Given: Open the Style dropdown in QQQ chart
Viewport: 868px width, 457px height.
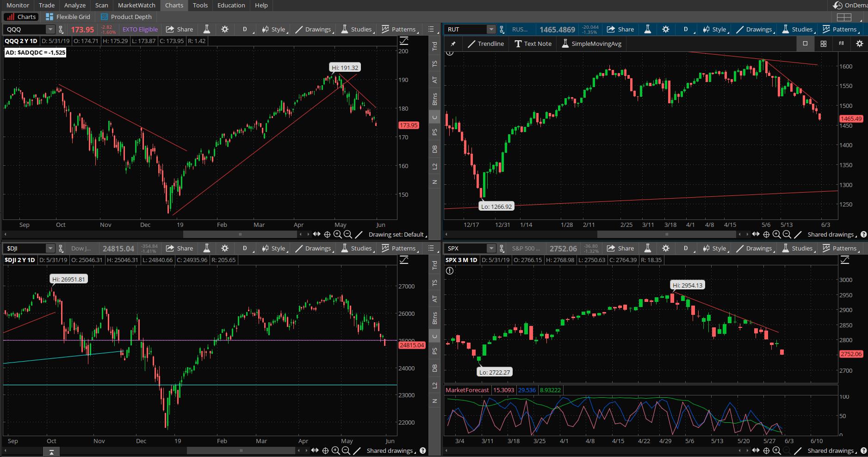Looking at the screenshot, I should click(274, 29).
